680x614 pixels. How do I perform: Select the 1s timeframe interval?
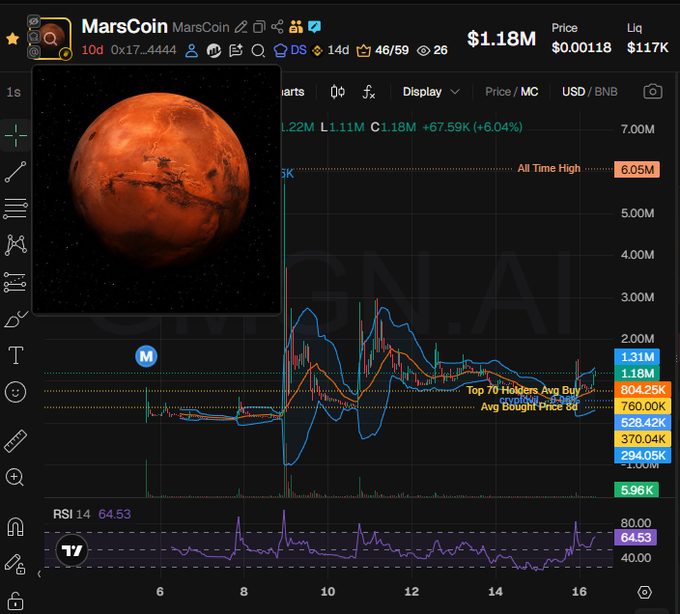[x=13, y=92]
